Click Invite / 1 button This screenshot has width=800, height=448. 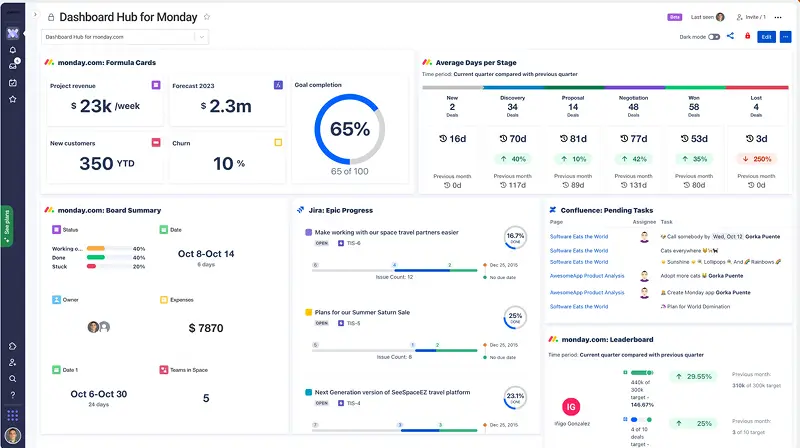[x=751, y=17]
